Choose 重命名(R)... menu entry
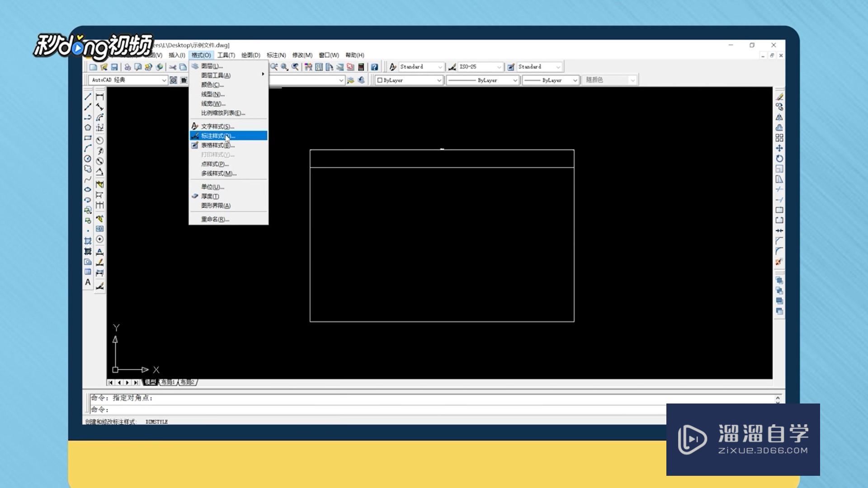The height and width of the screenshot is (488, 868). click(x=228, y=219)
